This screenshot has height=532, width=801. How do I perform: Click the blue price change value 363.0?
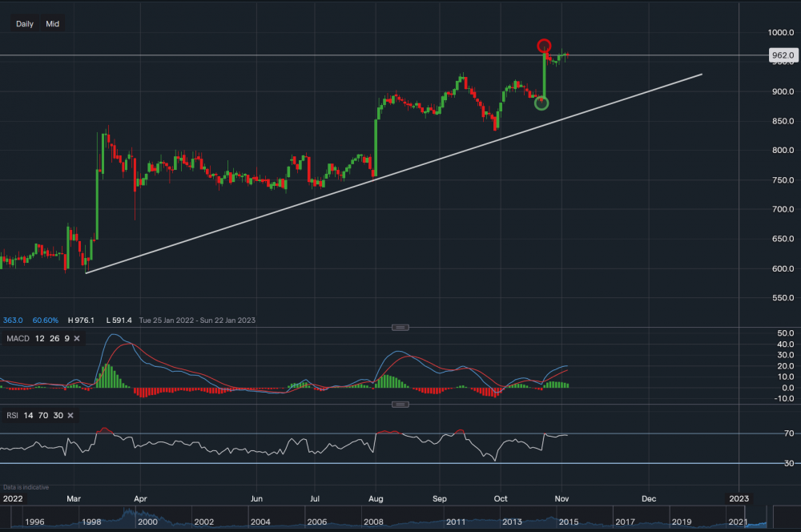tap(12, 320)
